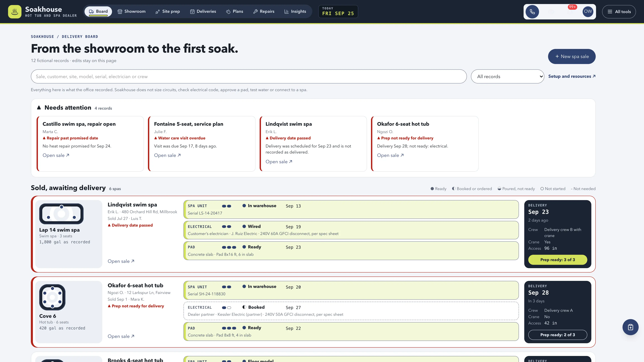This screenshot has height=362, width=644.
Task: Open sale in Lindqvist attention card
Action: click(279, 162)
